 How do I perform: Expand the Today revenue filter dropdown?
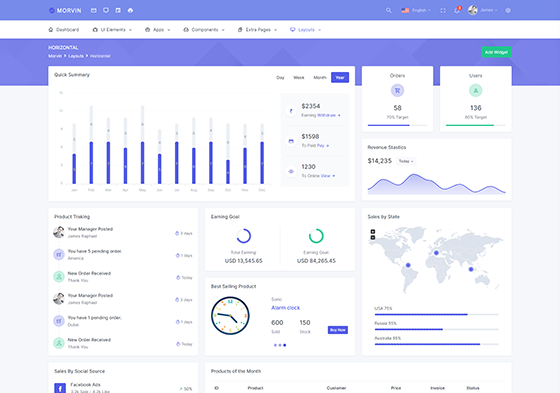click(406, 161)
